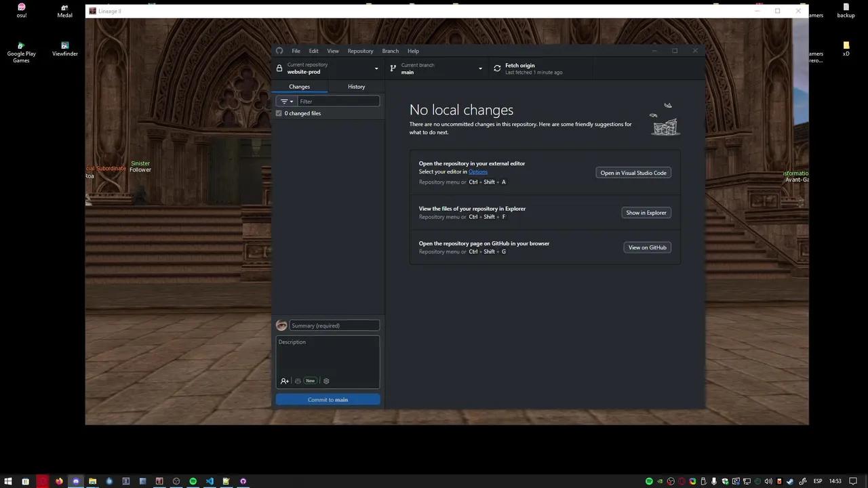Click the Summary (required) field
Image resolution: width=868 pixels, height=488 pixels.
(334, 325)
